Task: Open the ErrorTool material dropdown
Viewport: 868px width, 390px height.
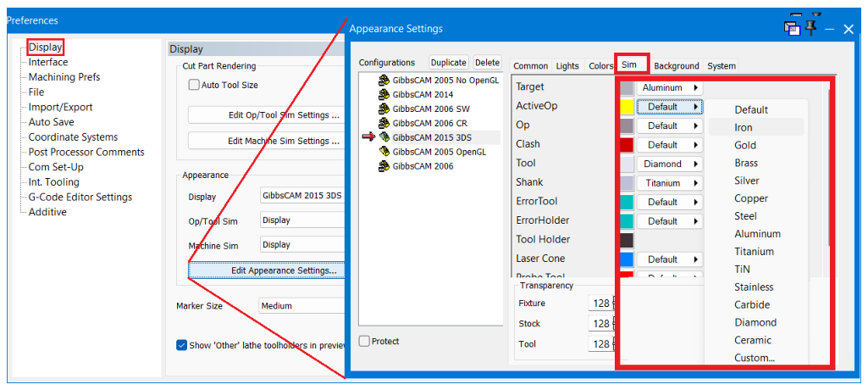Action: [669, 202]
